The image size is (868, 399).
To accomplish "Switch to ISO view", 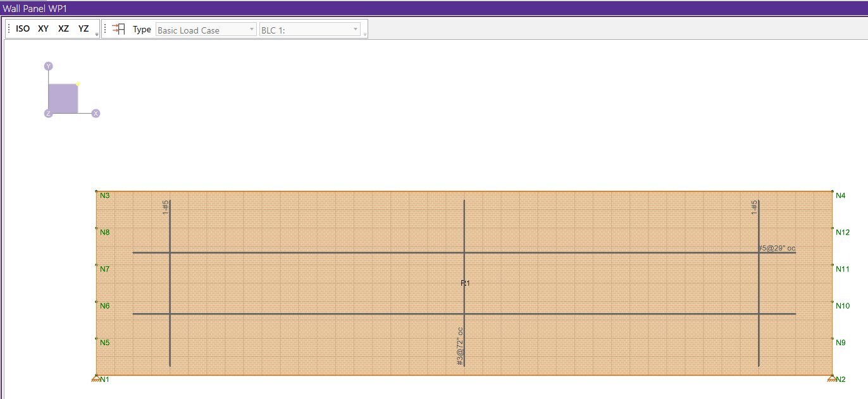I will point(23,29).
